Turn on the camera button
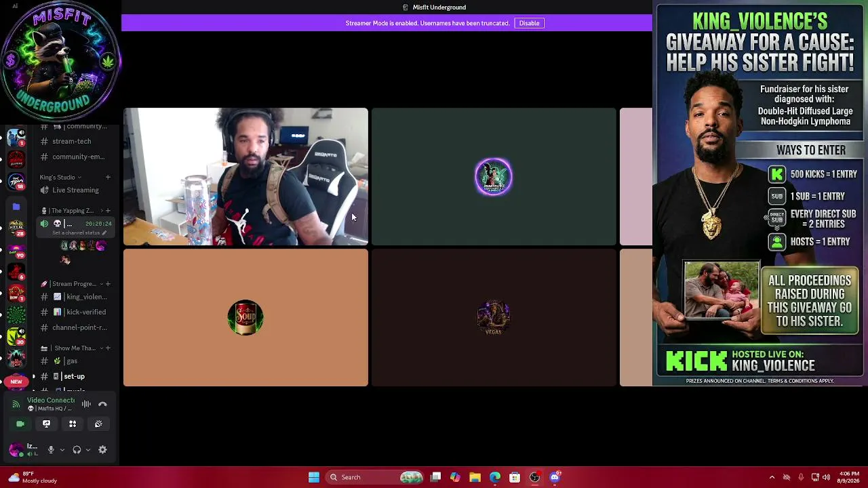This screenshot has width=868, height=488. tap(20, 424)
